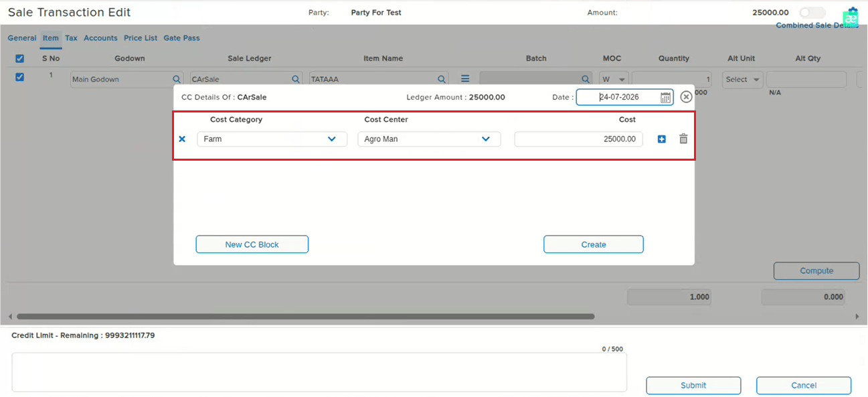Search ledgers via the CArSale magnifier icon

click(294, 79)
